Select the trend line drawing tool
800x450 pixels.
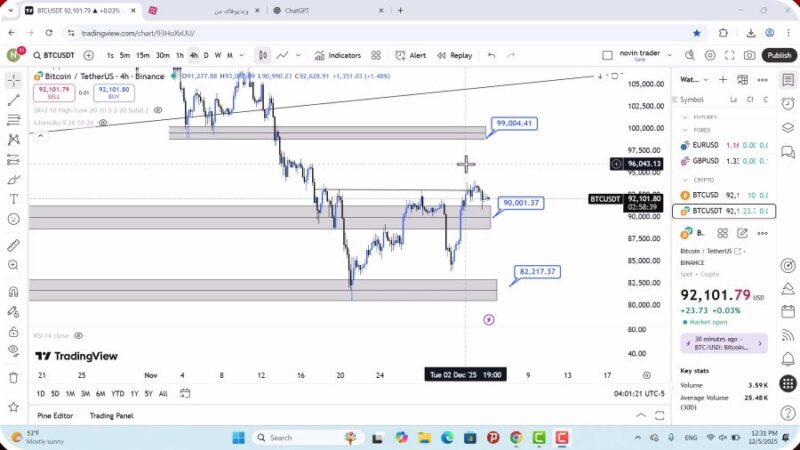[13, 100]
